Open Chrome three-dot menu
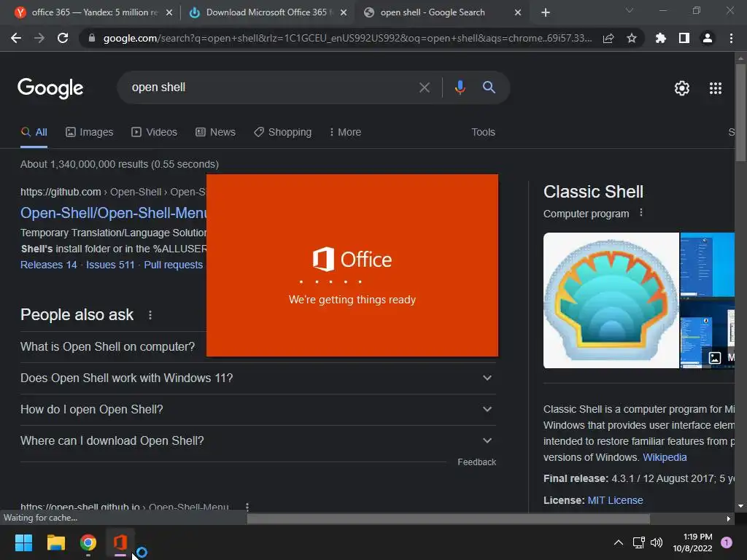The height and width of the screenshot is (560, 747). [731, 38]
